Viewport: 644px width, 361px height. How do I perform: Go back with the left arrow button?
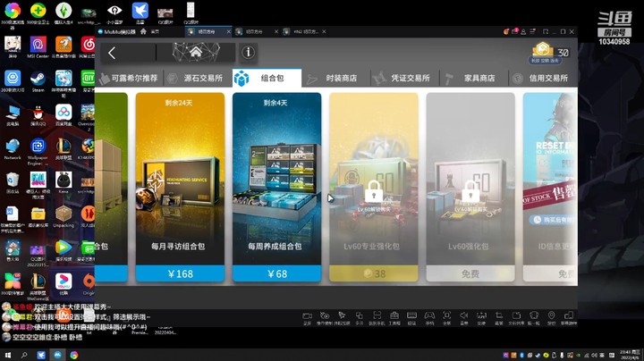pyautogui.click(x=112, y=53)
